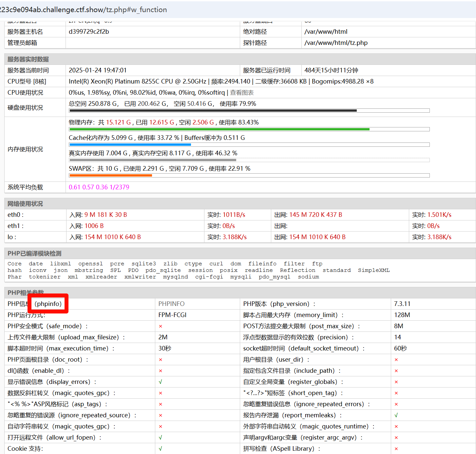Open the PHPINFO link

pyautogui.click(x=171, y=304)
